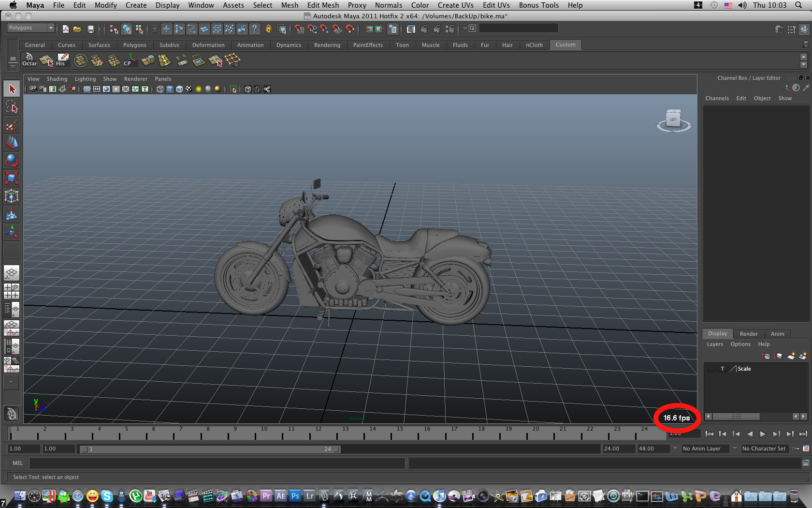Click the save scene icon
This screenshot has height=508, width=812.
tap(90, 29)
